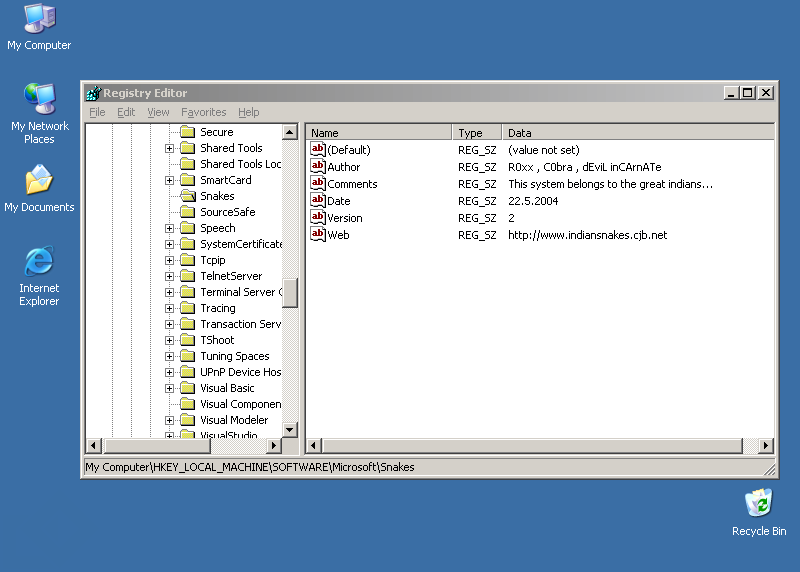Screen dimensions: 800x572
Task: Expand the SystemCertificate key
Action: coord(169,244)
